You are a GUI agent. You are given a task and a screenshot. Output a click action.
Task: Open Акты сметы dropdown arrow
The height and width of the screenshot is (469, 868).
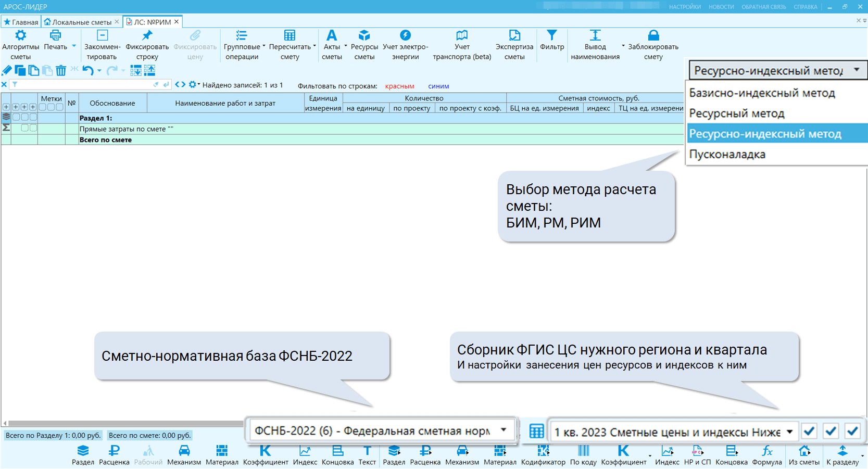click(346, 46)
